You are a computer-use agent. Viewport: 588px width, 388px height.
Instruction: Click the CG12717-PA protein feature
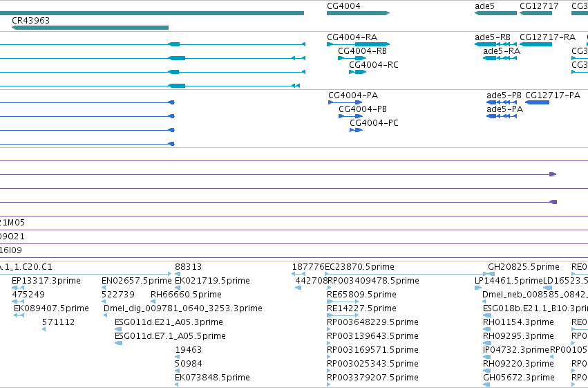(537, 102)
